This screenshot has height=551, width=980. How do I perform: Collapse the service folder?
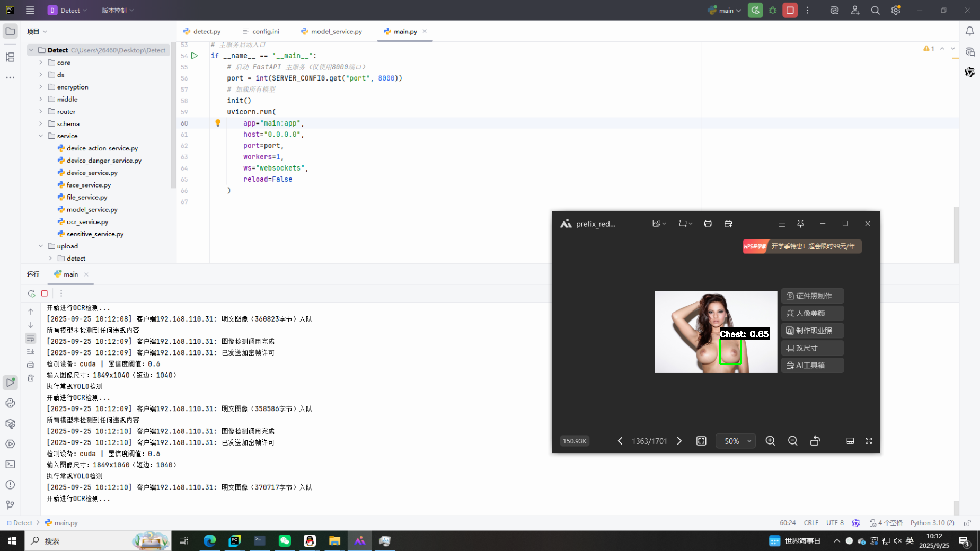tap(41, 136)
